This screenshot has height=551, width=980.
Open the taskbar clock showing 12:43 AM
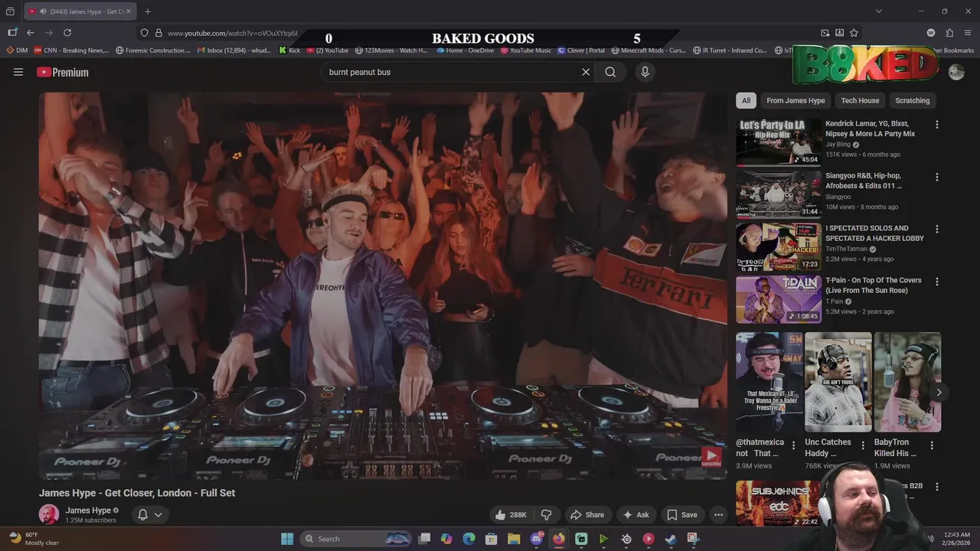click(x=955, y=539)
